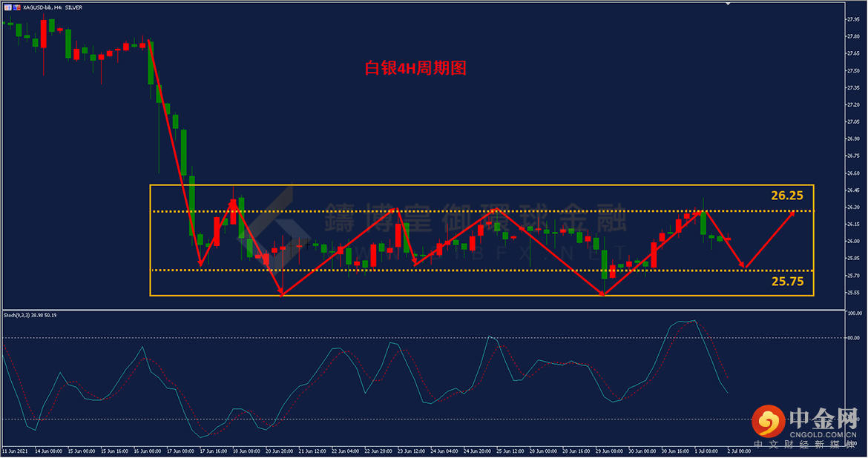Click the 24 Jun 04:00 time axis label
Image resolution: width=868 pixels, height=458 pixels.
tap(444, 451)
